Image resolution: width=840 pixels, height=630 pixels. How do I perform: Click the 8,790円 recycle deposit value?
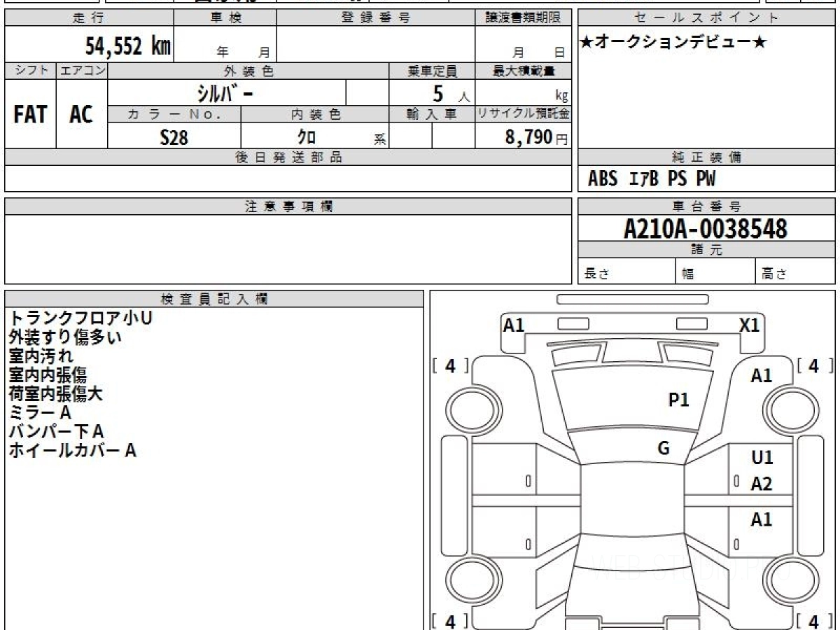tap(537, 137)
